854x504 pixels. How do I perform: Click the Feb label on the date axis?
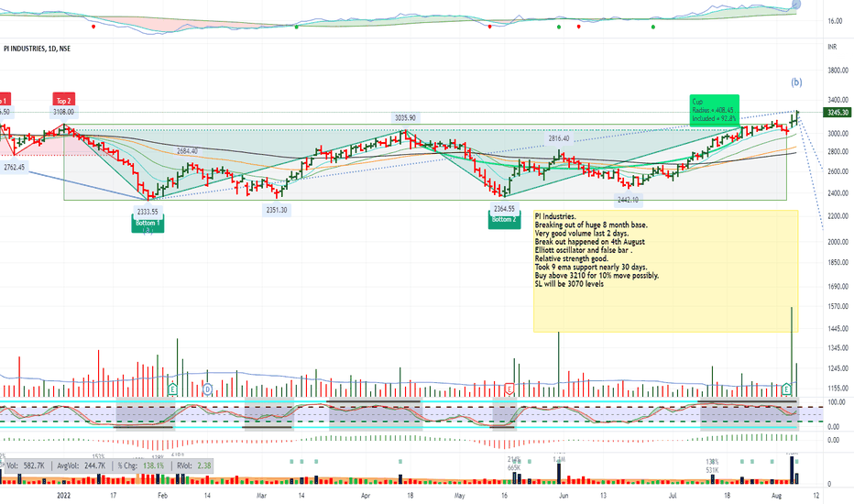[162, 495]
